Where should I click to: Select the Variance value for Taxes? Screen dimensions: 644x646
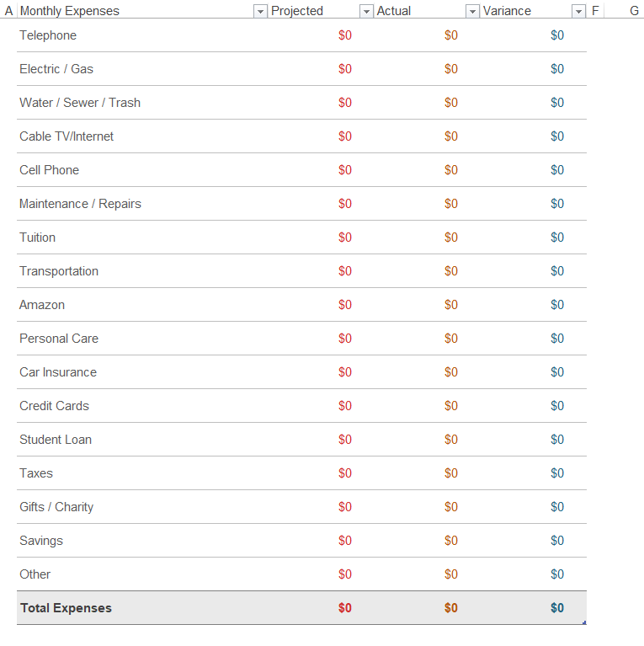pyautogui.click(x=557, y=473)
